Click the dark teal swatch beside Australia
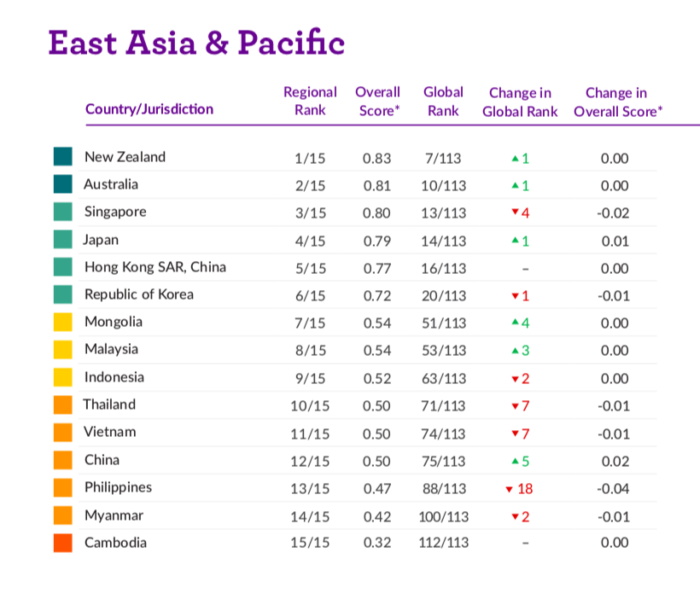The width and height of the screenshot is (700, 611). click(63, 184)
